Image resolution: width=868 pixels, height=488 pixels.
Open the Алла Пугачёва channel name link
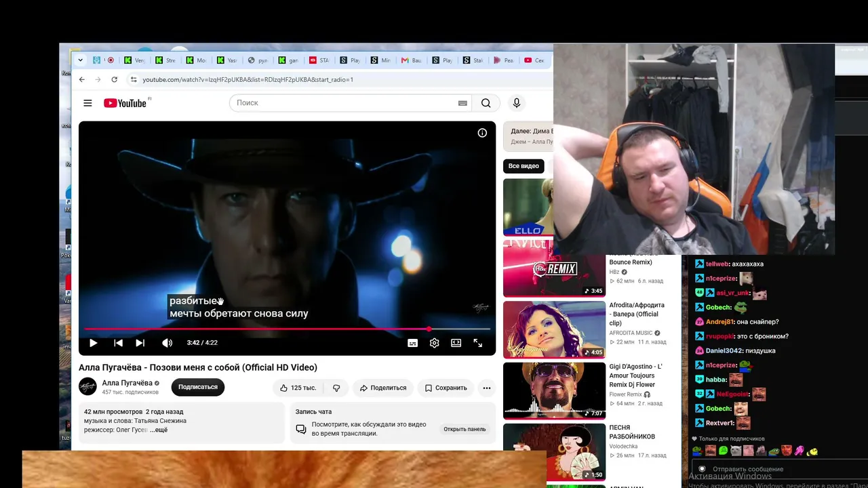point(127,383)
